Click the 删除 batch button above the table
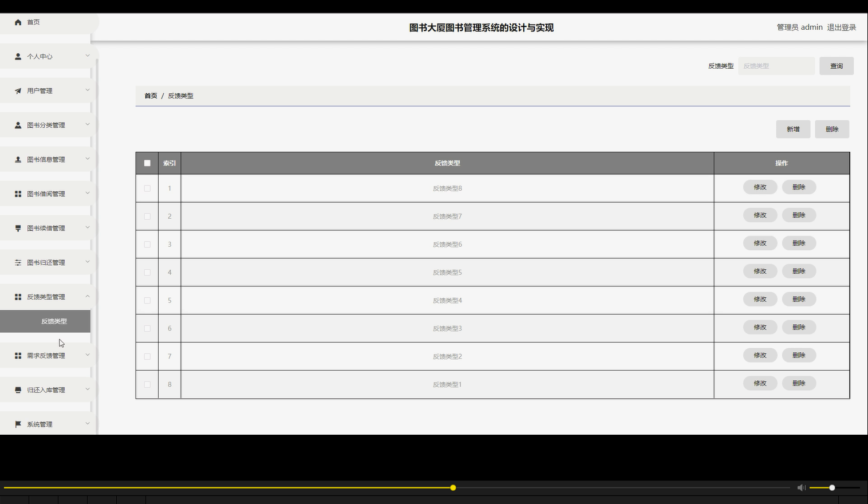The width and height of the screenshot is (868, 504). coord(832,129)
